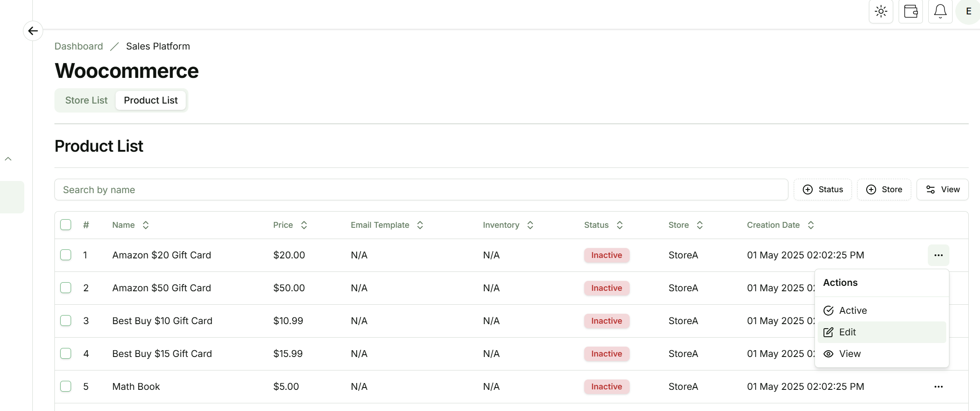
Task: Click StoreA in the Math Book row
Action: click(x=683, y=387)
